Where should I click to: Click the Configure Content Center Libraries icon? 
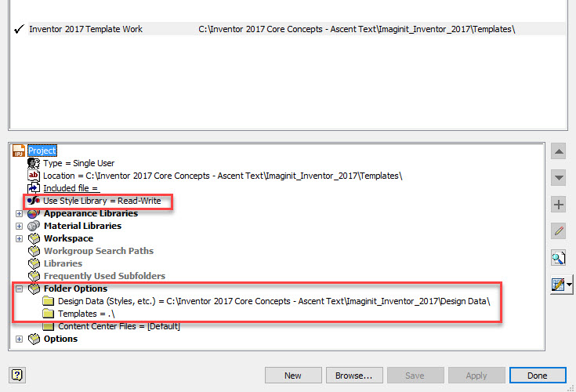(558, 285)
